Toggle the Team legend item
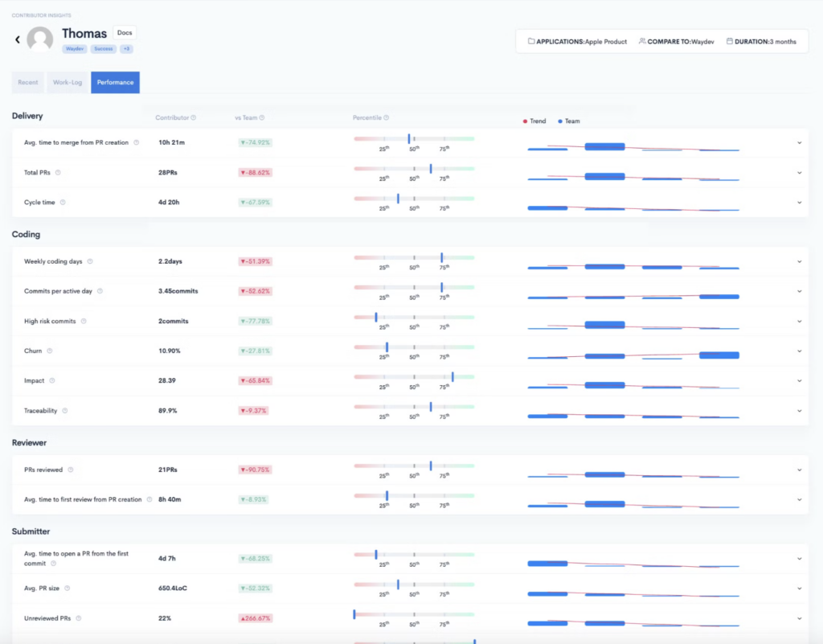The width and height of the screenshot is (823, 644). click(x=569, y=121)
